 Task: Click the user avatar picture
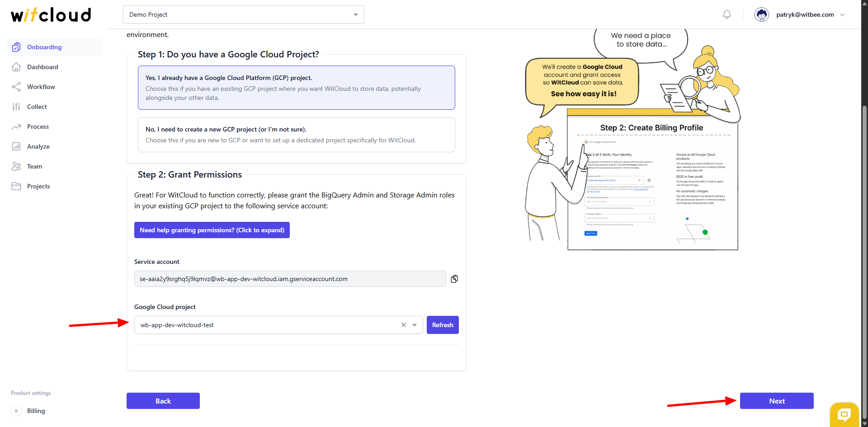tap(761, 14)
